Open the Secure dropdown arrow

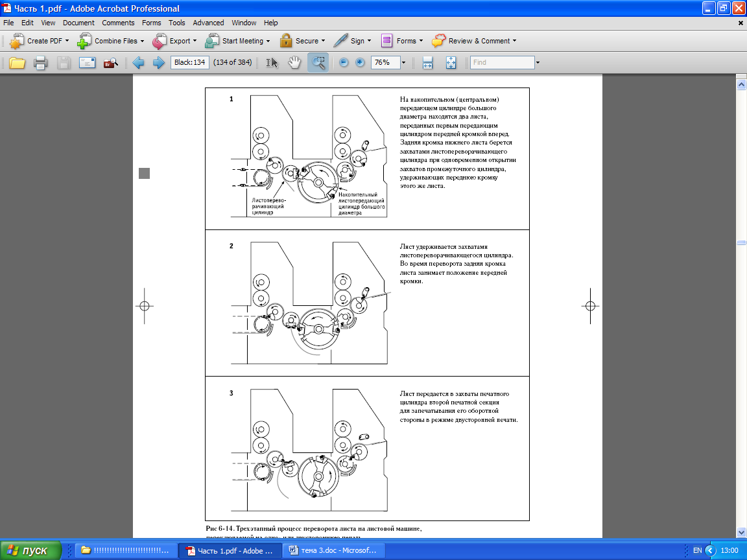pos(323,41)
